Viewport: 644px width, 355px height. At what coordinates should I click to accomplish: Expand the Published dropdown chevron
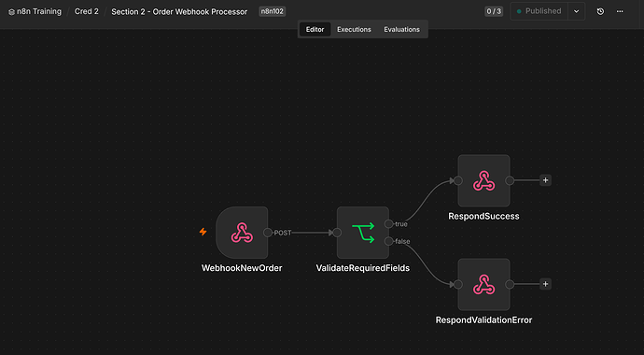tap(577, 11)
